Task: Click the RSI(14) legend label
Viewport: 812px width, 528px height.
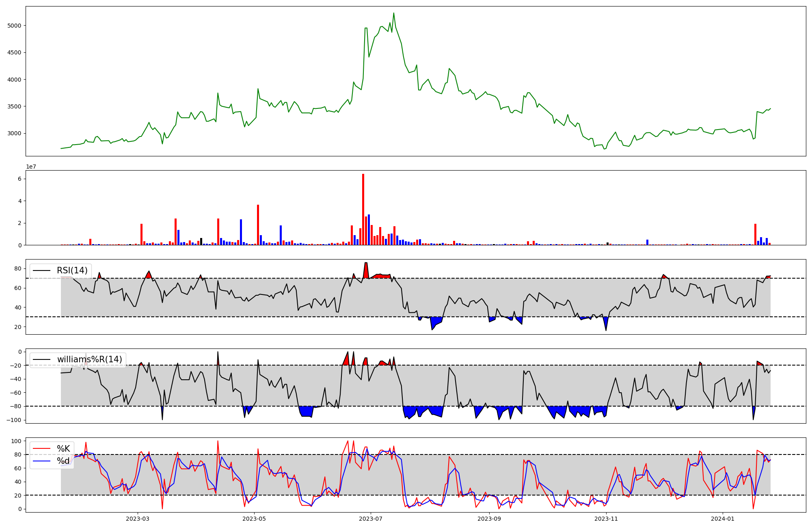Action: point(72,270)
